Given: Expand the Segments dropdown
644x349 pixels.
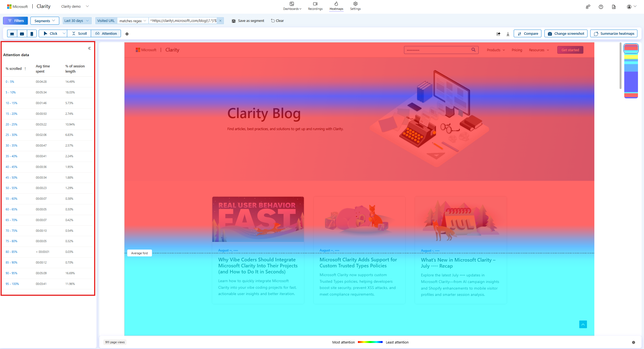Looking at the screenshot, I should pos(45,21).
